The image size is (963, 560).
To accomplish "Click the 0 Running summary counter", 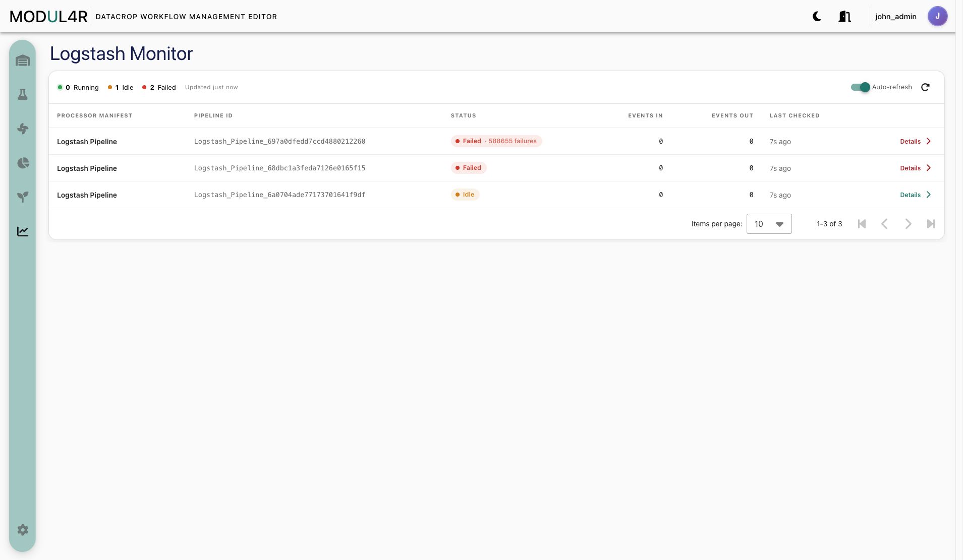I will [78, 87].
